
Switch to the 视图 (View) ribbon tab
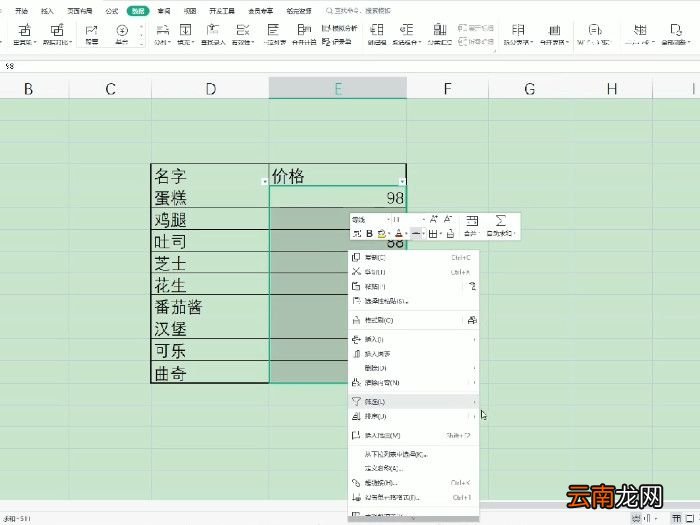190,11
